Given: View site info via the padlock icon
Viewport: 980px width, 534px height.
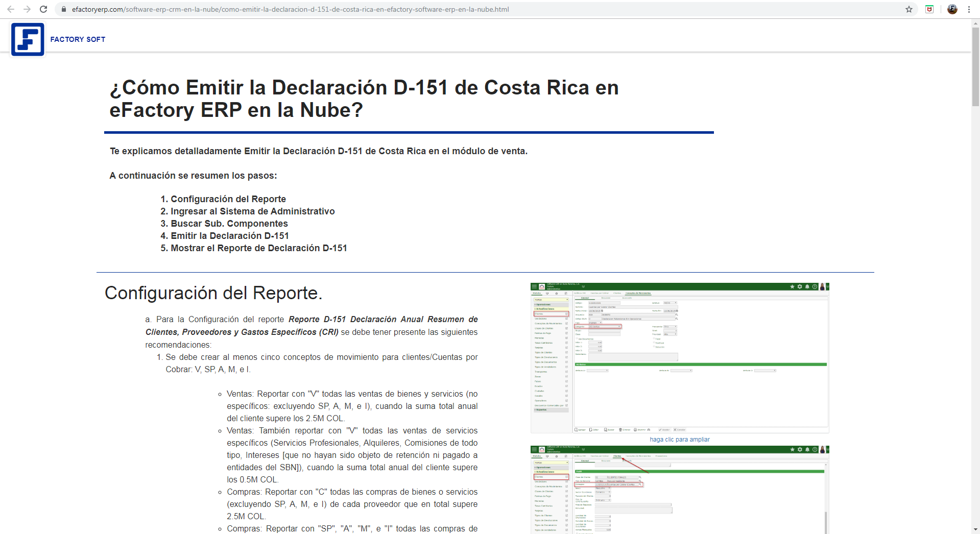Looking at the screenshot, I should click(64, 9).
